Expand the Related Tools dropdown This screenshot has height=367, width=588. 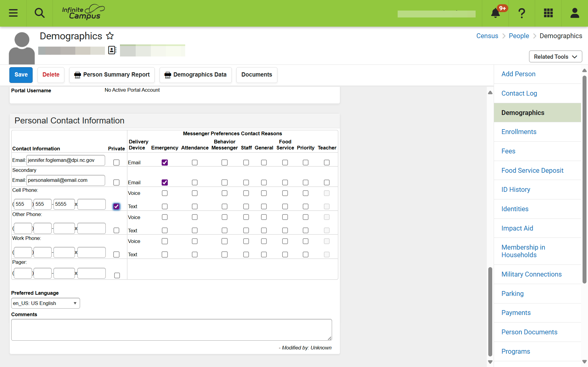pyautogui.click(x=555, y=57)
